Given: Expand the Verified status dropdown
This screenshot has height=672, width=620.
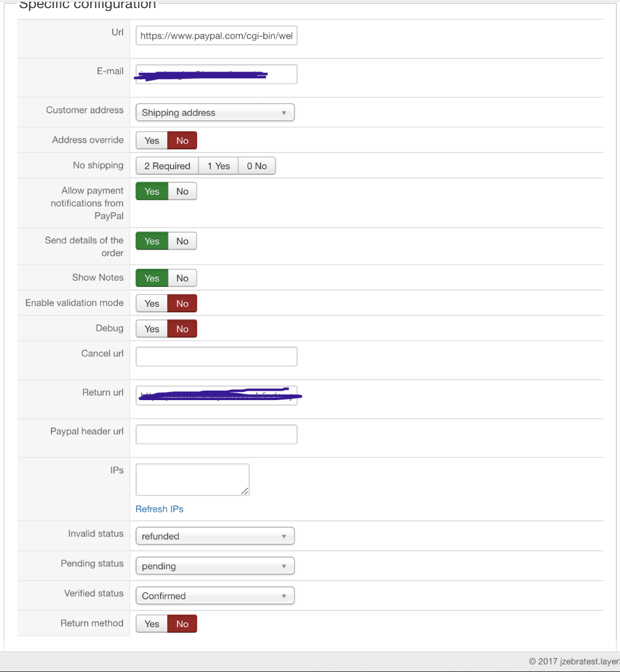Looking at the screenshot, I should pos(215,596).
